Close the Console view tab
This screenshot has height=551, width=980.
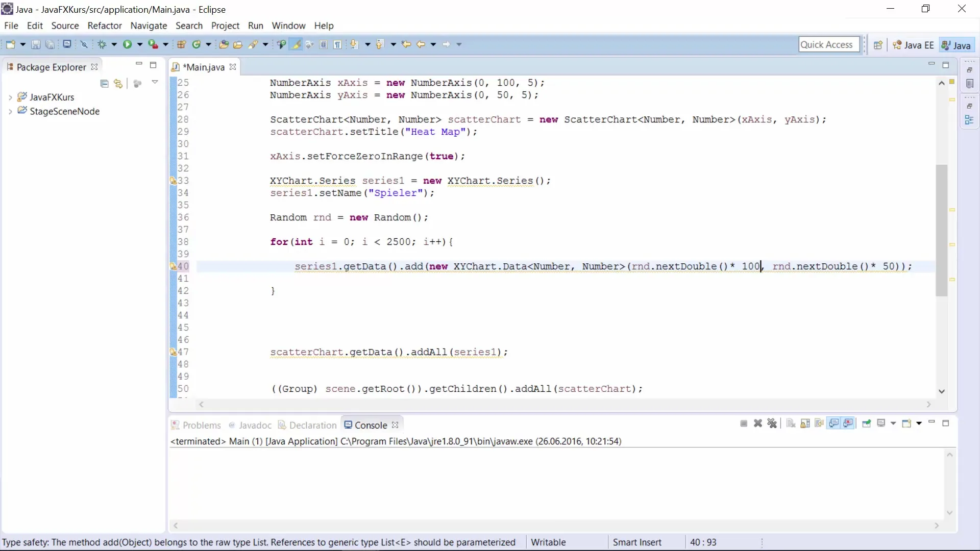click(x=395, y=425)
